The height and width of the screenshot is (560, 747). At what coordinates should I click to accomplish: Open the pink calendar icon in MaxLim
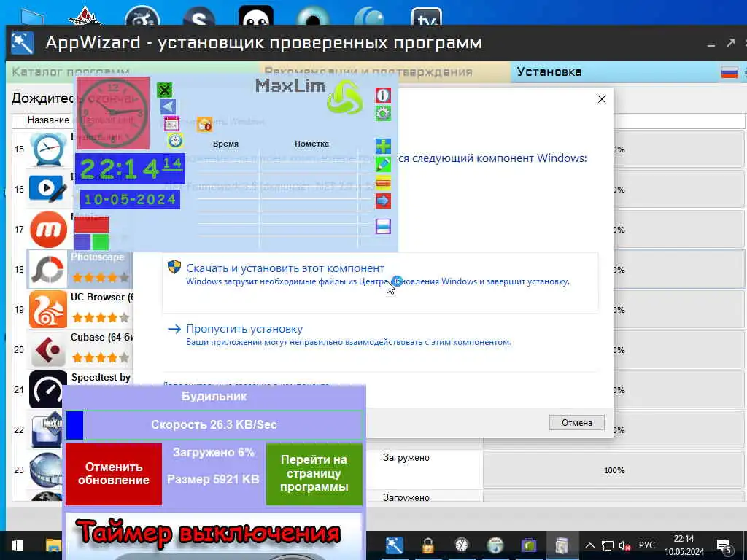tap(171, 124)
